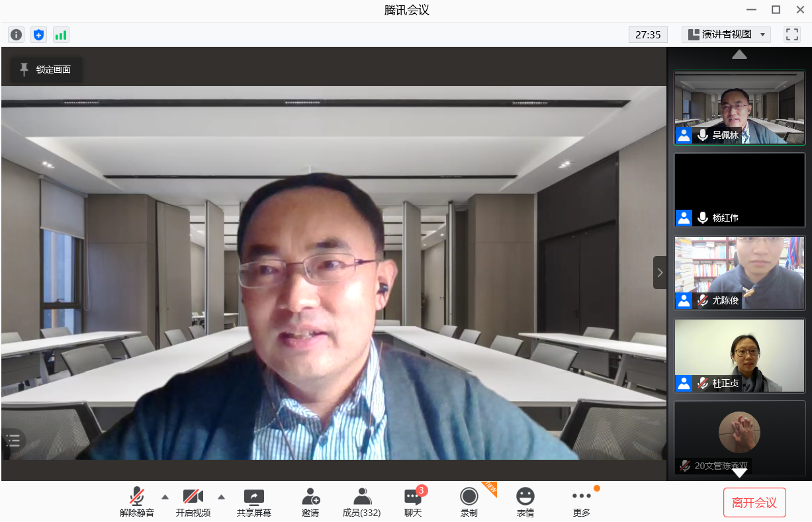This screenshot has height=522, width=812.
Task: Check the green network signal icon
Action: coord(61,34)
